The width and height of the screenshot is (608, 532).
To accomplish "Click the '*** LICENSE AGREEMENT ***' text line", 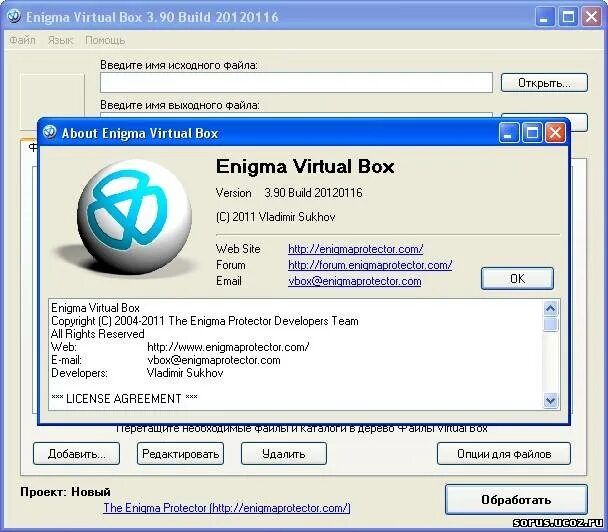I will coord(124,399).
